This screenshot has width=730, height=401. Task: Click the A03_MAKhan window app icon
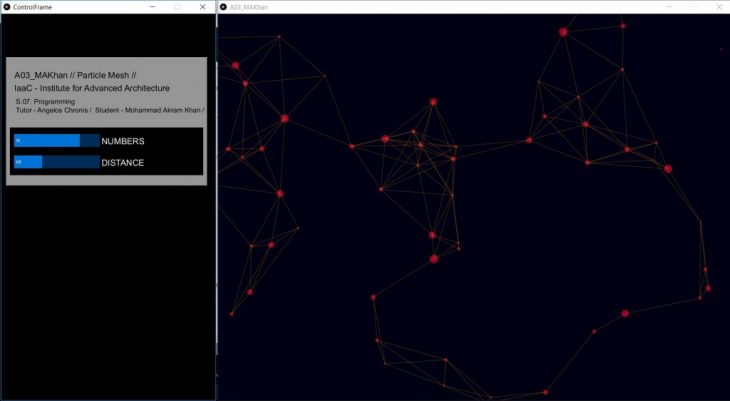[x=223, y=7]
